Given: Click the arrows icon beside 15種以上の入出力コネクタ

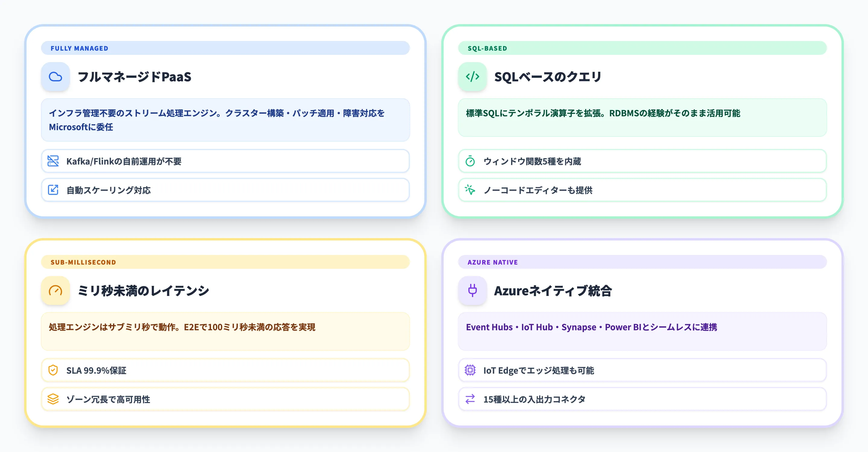Looking at the screenshot, I should click(471, 399).
